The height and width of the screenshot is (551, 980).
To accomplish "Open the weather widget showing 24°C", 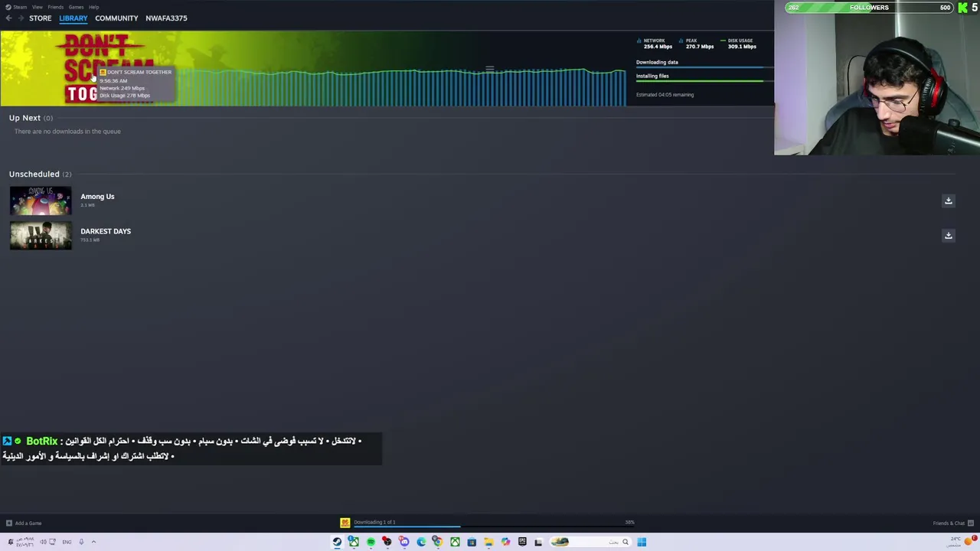I will tap(962, 542).
